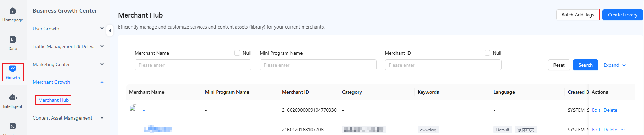Image resolution: width=644 pixels, height=135 pixels.
Task: Open the Developer terminal icon
Action: point(13,126)
